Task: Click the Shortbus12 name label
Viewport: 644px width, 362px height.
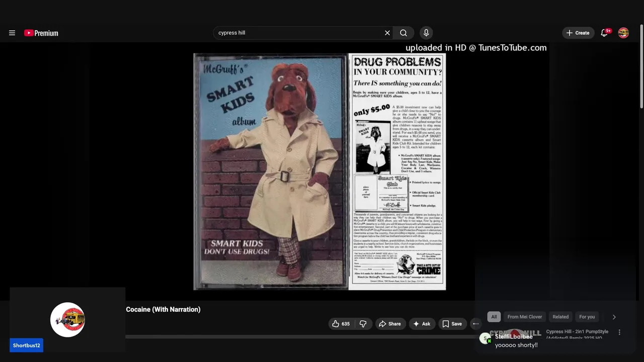Action: [x=26, y=345]
